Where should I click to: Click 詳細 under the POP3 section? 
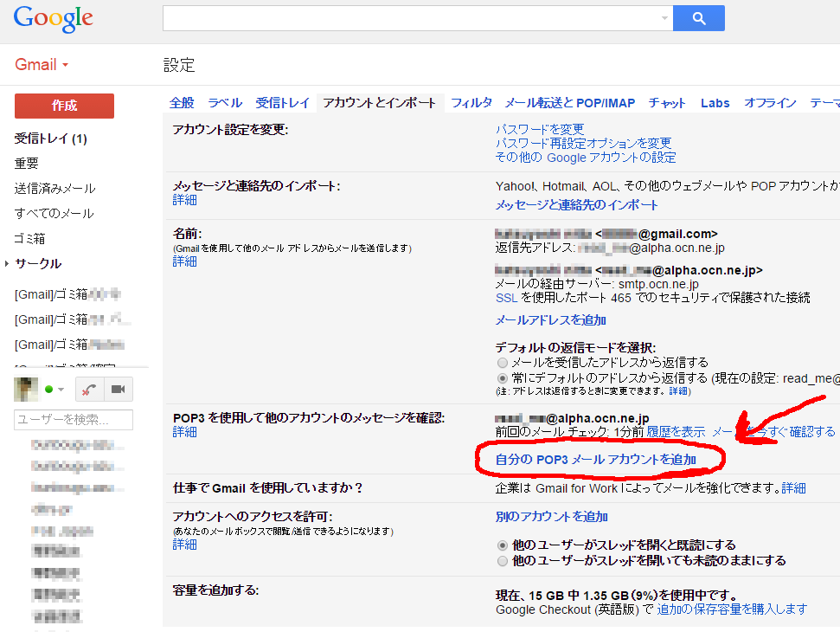coord(185,432)
